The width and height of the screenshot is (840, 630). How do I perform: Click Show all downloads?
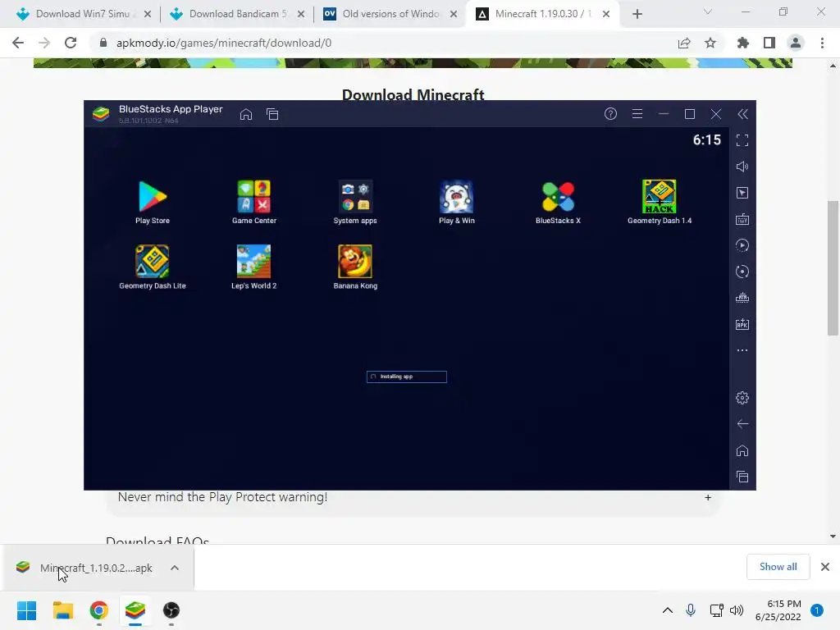pos(778,567)
